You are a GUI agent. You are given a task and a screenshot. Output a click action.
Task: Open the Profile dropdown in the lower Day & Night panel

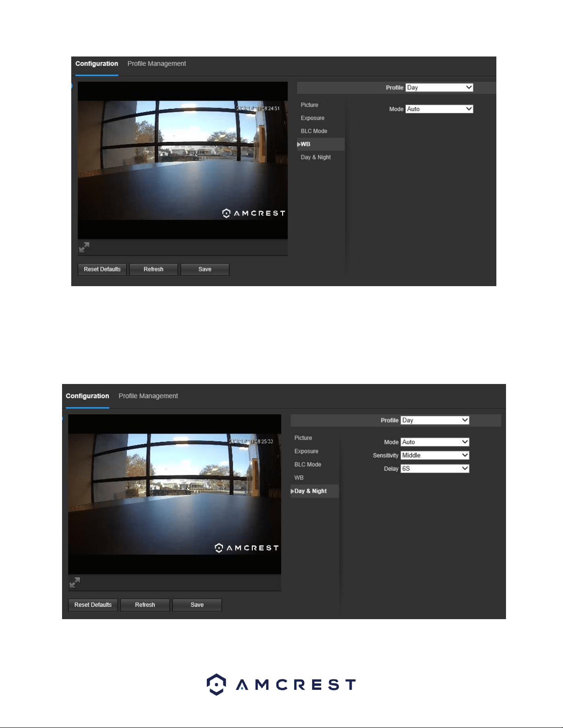click(x=435, y=420)
